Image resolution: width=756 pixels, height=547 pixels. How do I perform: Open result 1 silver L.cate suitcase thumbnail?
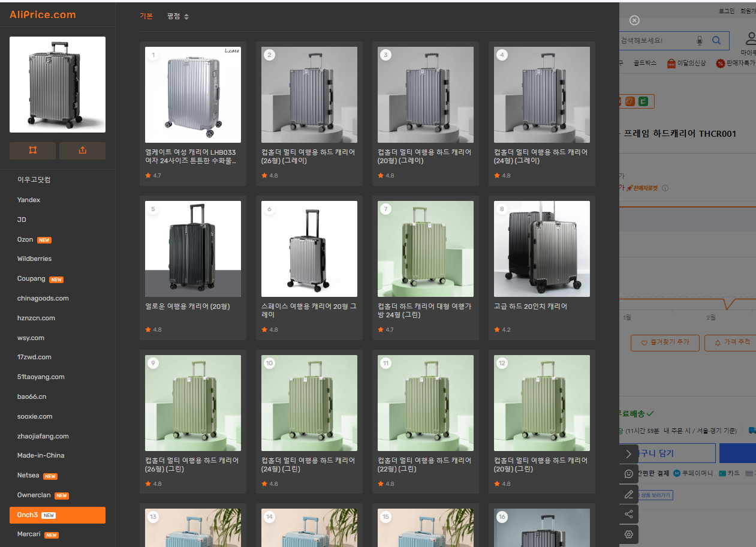pyautogui.click(x=193, y=95)
